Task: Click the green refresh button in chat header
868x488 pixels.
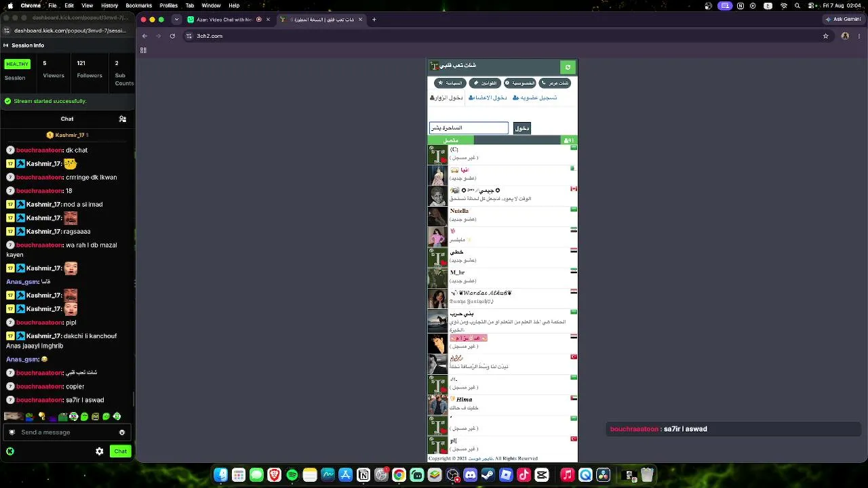Action: pos(568,67)
